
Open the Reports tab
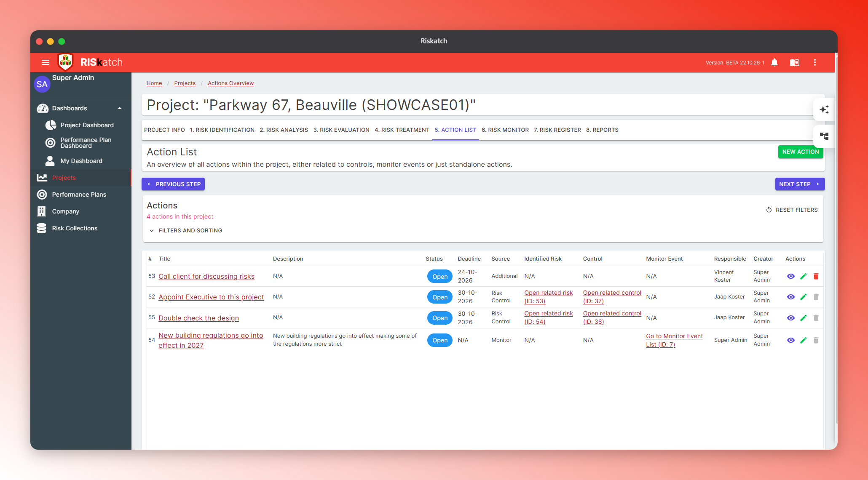tap(602, 130)
